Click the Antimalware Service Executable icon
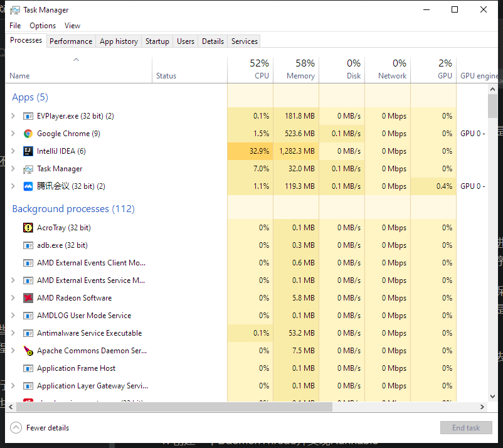Screen dimensions: 503x448 tap(28, 333)
